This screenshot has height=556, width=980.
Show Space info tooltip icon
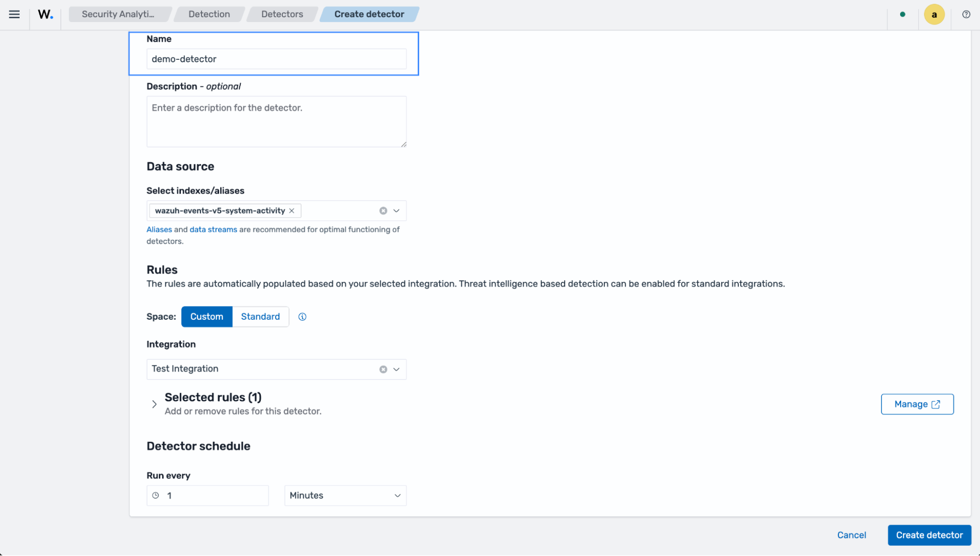302,317
